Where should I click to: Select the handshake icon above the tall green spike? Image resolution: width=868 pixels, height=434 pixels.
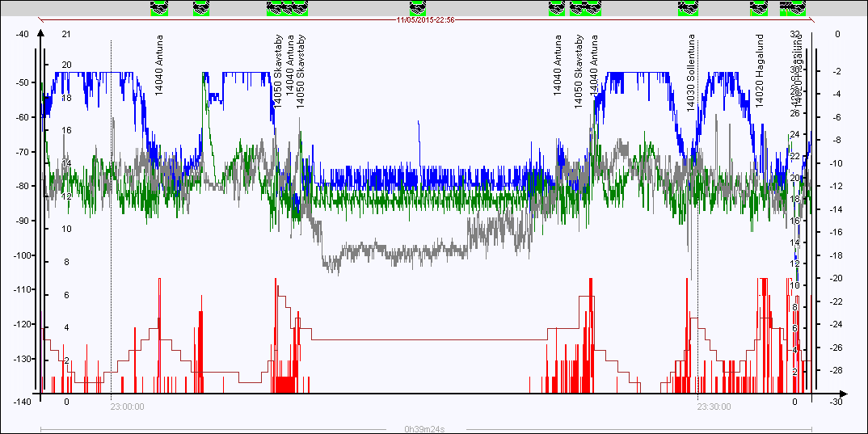coord(201,8)
